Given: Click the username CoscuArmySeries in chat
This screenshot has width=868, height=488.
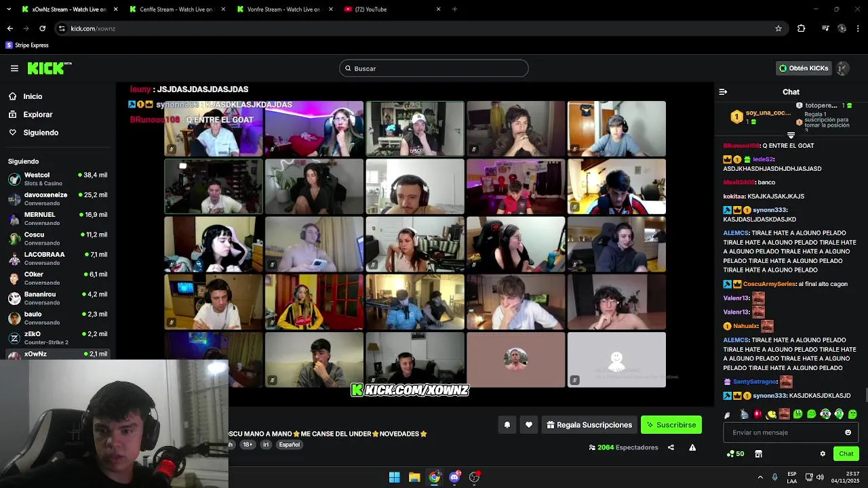Looking at the screenshot, I should (768, 284).
